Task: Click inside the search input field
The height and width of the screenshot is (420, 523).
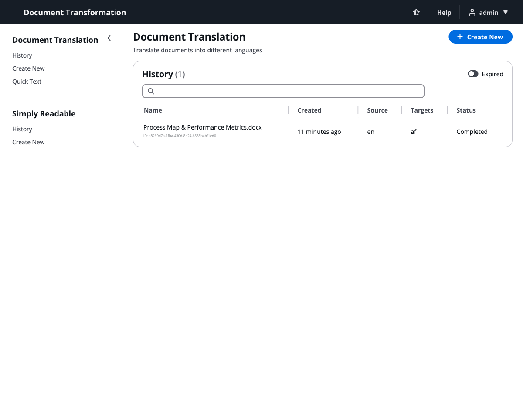Action: [283, 91]
